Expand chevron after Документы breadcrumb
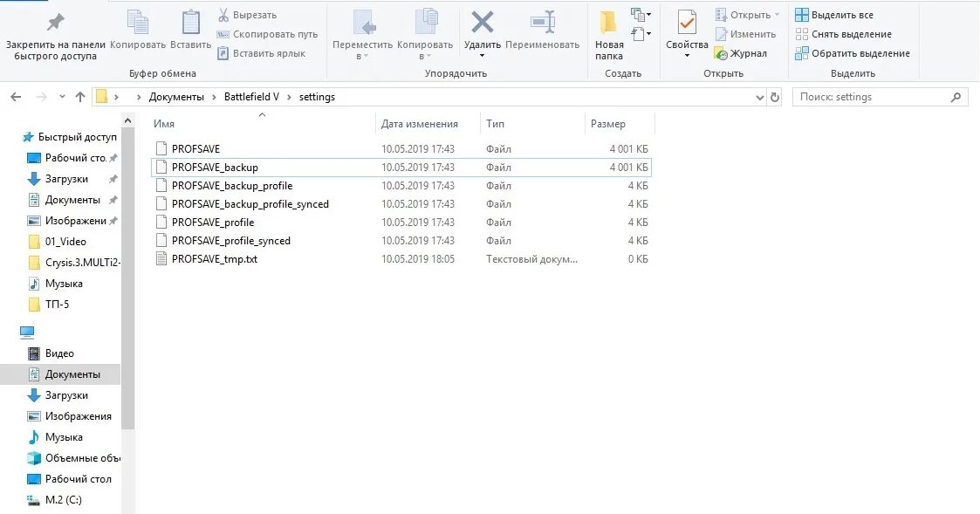Viewport: 980px width, 514px height. coord(214,97)
